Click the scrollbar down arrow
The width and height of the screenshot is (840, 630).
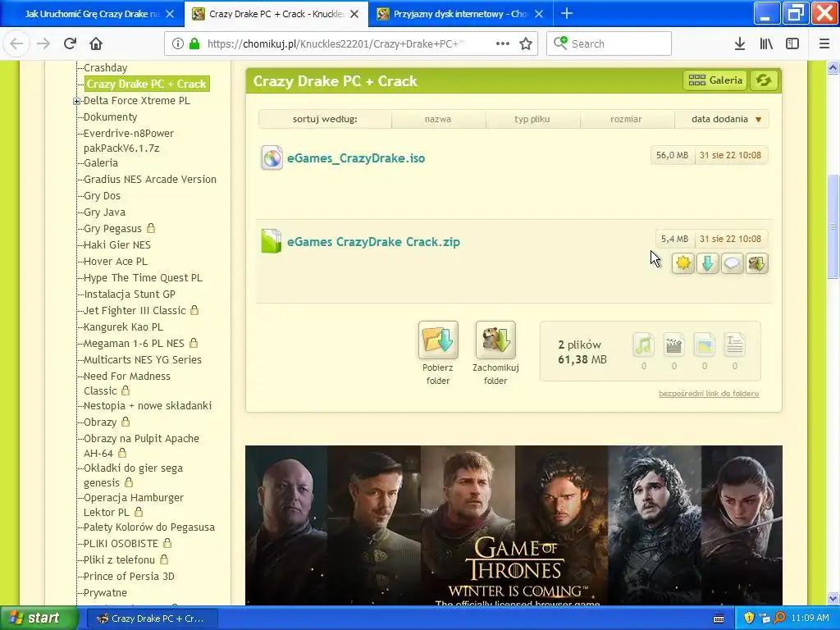tap(833, 598)
